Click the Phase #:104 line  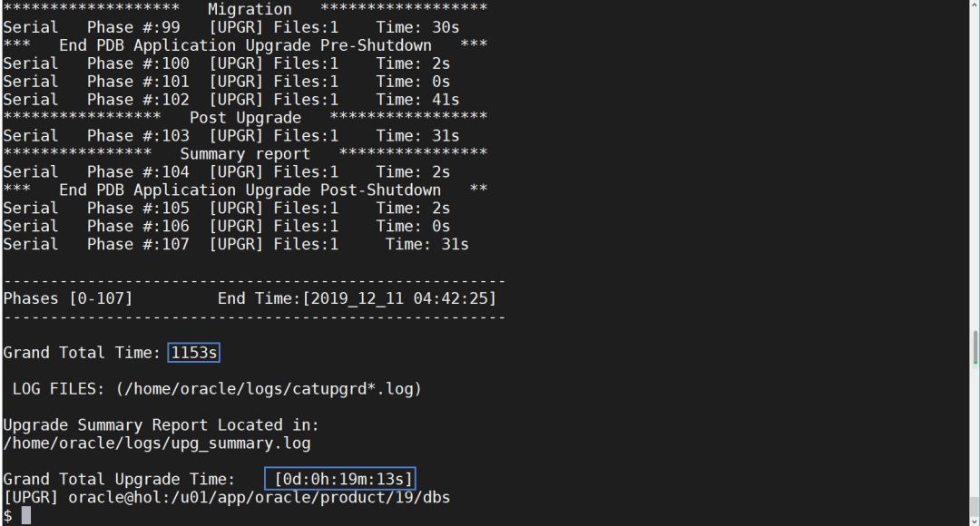[x=226, y=172]
